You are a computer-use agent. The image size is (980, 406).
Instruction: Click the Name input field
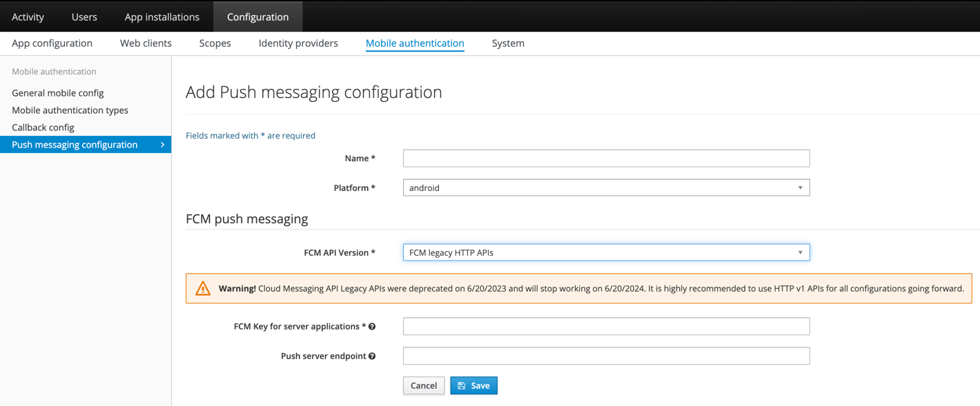point(606,158)
